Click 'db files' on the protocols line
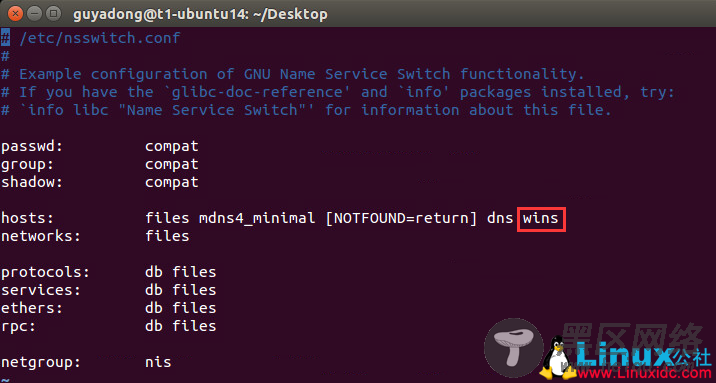Screen dimensions: 716x383 [x=181, y=272]
